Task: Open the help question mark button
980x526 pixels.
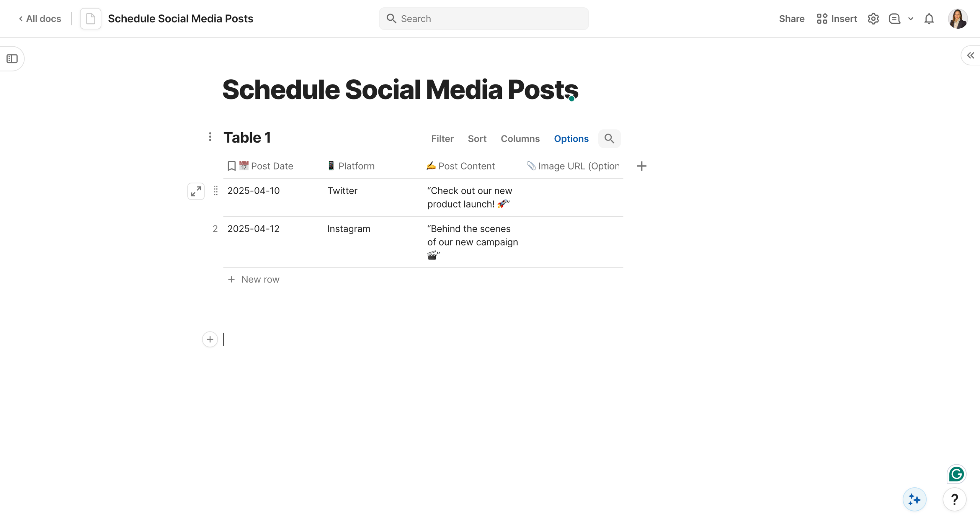Action: [x=954, y=499]
